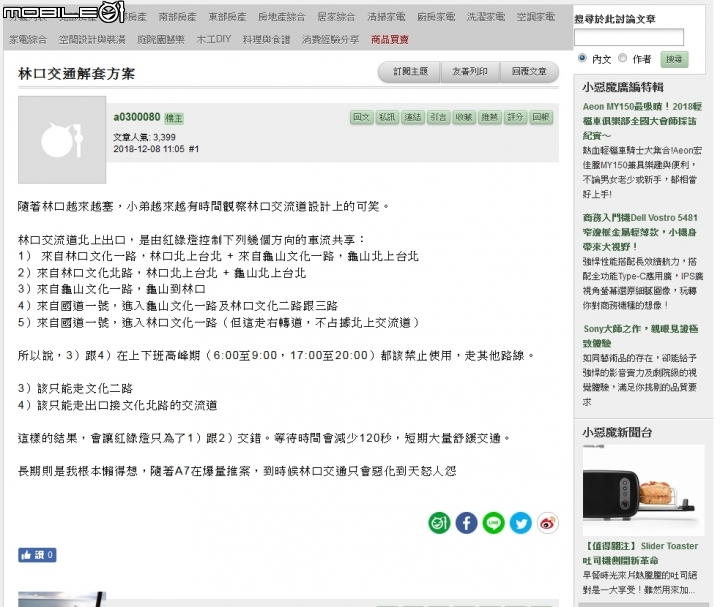Open the 東部房產 forum category
Viewport: 720px width, 607px height.
(x=227, y=17)
